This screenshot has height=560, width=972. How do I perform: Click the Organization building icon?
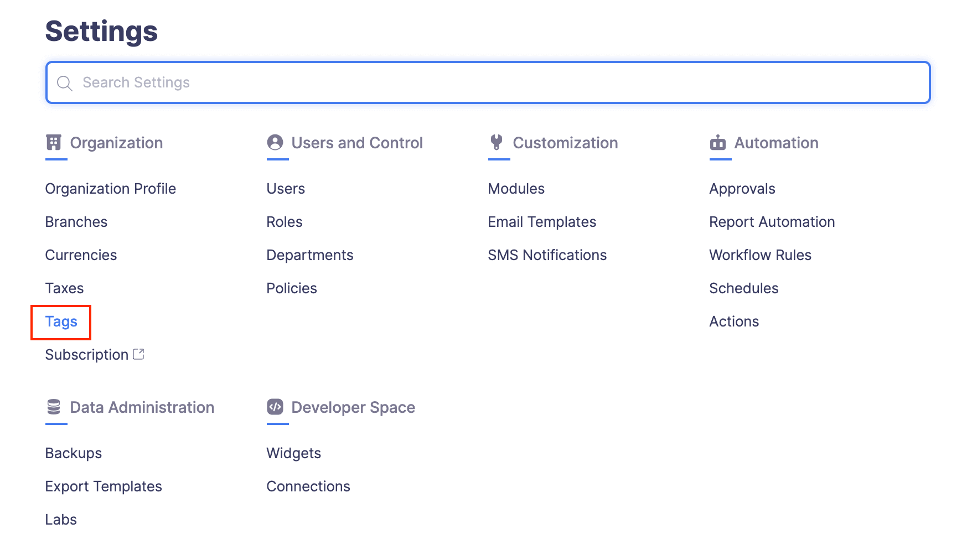[x=54, y=143]
